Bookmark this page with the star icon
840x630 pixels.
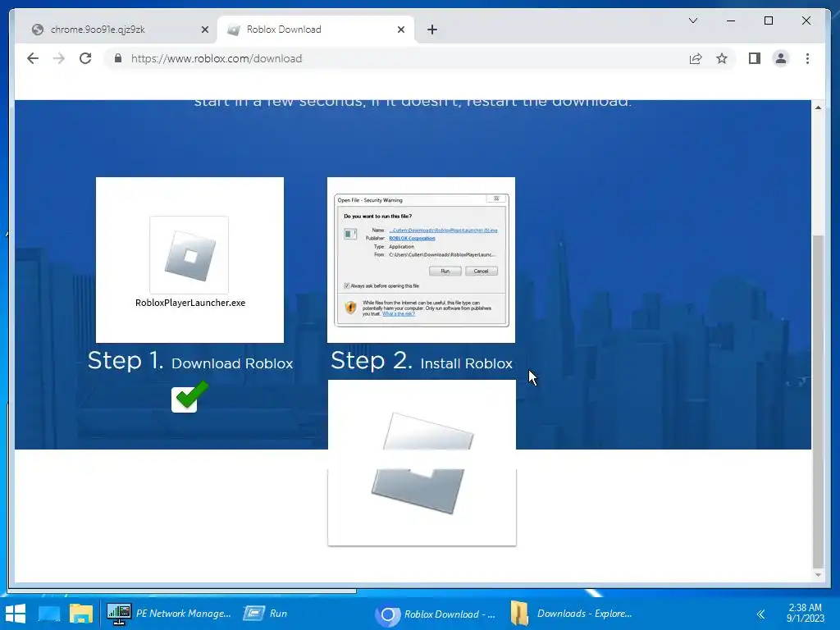[x=722, y=58]
